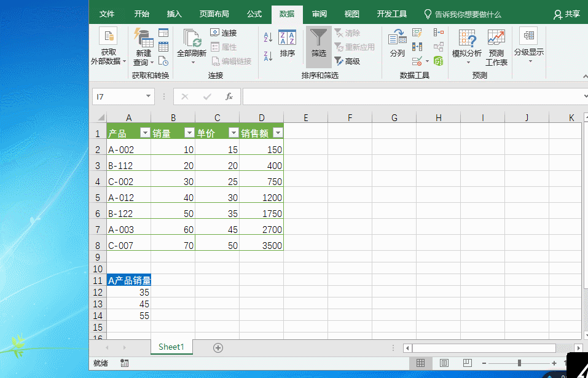The image size is (588, 378).
Task: Click the Manage Data Model icon
Action: click(x=438, y=61)
